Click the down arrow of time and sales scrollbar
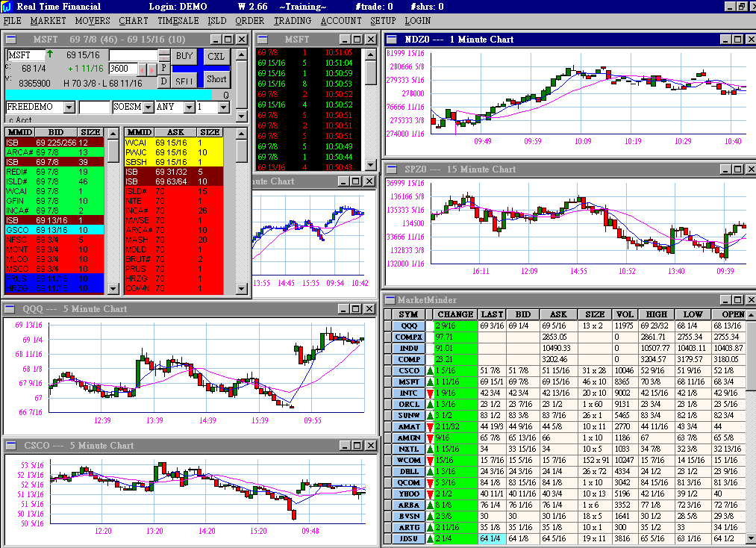The width and height of the screenshot is (756, 548). click(x=370, y=165)
